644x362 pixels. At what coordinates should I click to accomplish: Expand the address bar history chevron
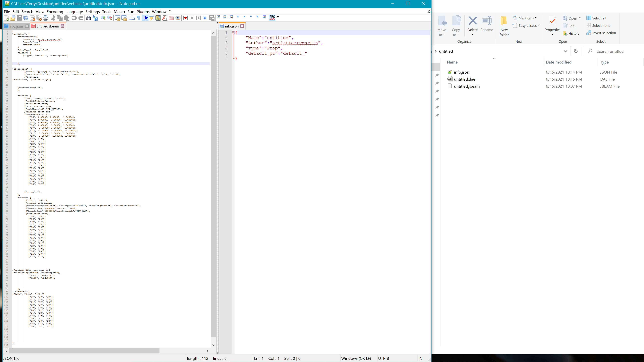[x=565, y=51]
